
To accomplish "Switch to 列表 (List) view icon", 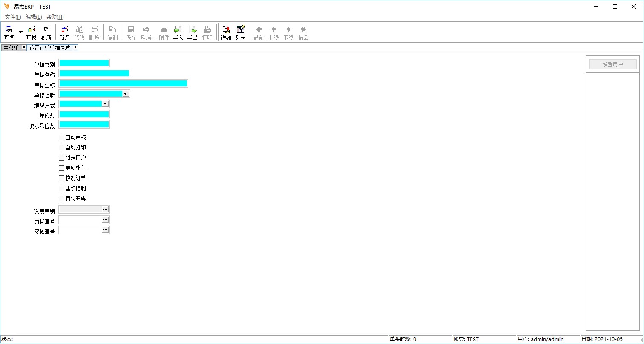I will coord(241,32).
